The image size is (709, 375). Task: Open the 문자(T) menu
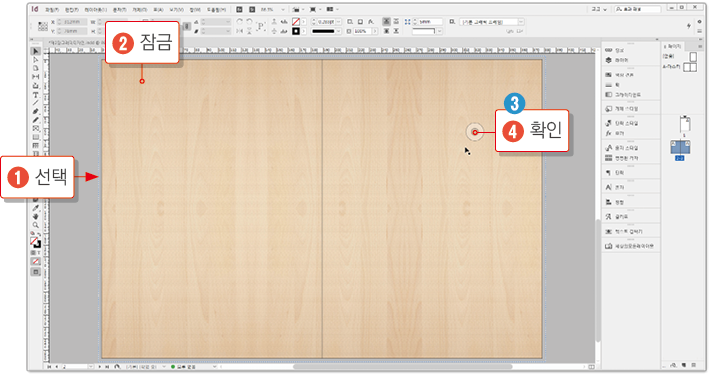(120, 9)
